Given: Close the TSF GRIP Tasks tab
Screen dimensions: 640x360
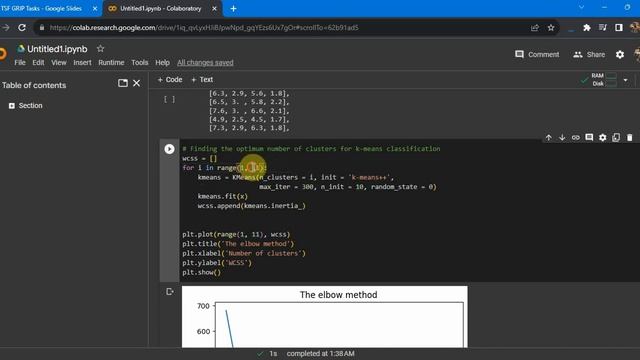Looking at the screenshot, I should pos(95,9).
